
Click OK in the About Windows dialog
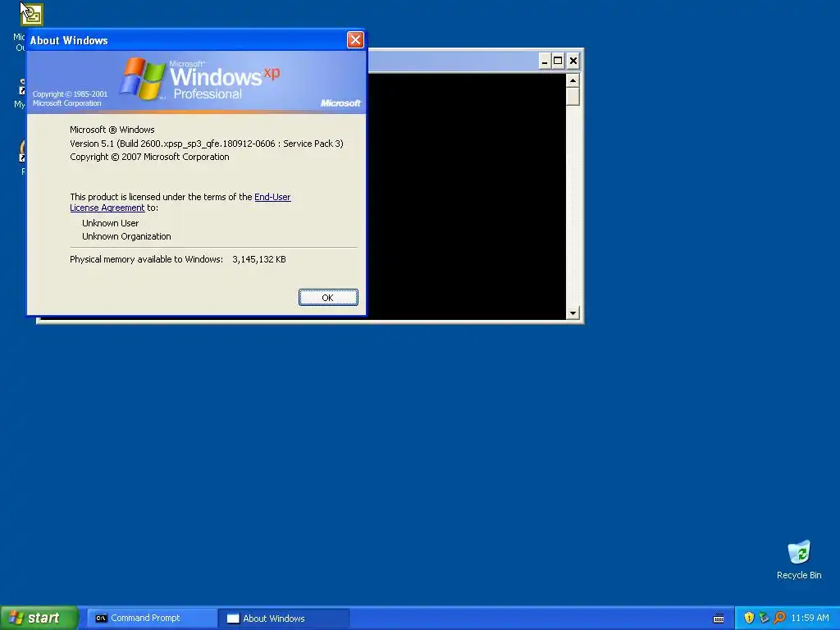[x=328, y=297]
